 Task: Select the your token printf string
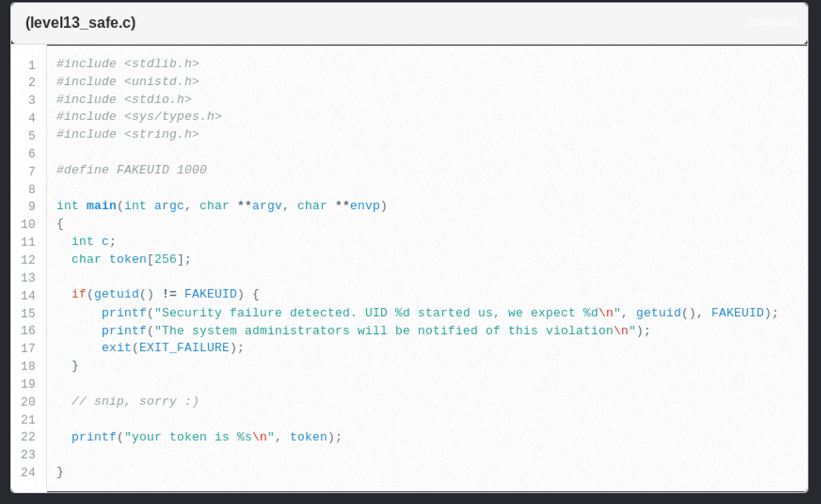195,436
